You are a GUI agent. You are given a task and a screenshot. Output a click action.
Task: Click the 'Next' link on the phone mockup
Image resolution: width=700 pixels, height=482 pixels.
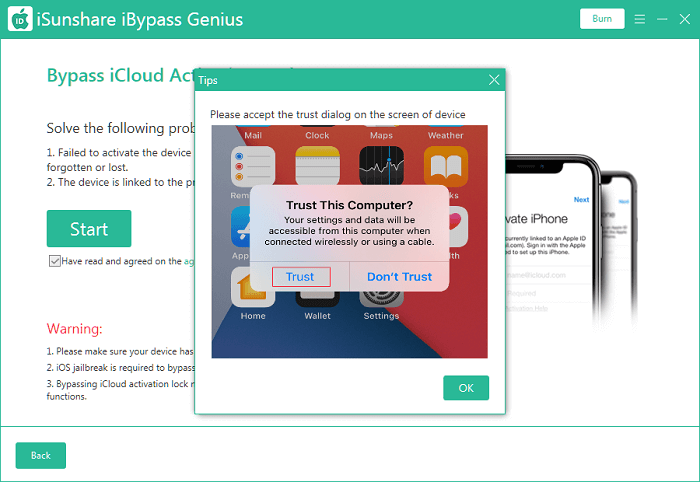(581, 199)
